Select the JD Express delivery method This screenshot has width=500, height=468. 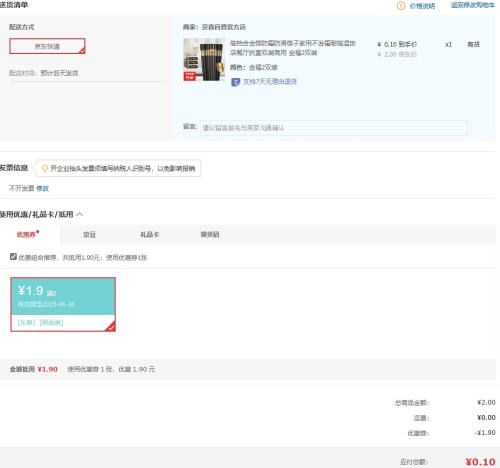(x=47, y=46)
